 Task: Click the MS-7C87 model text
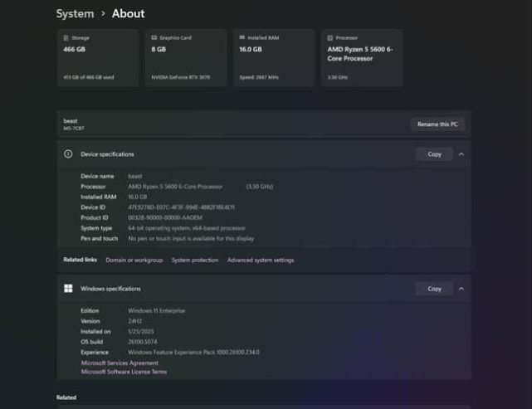click(74, 129)
